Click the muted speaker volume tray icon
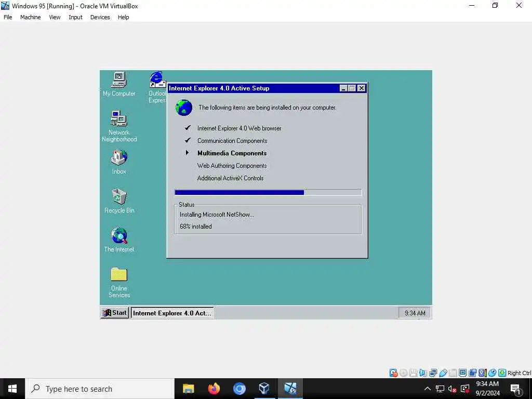 pyautogui.click(x=452, y=389)
